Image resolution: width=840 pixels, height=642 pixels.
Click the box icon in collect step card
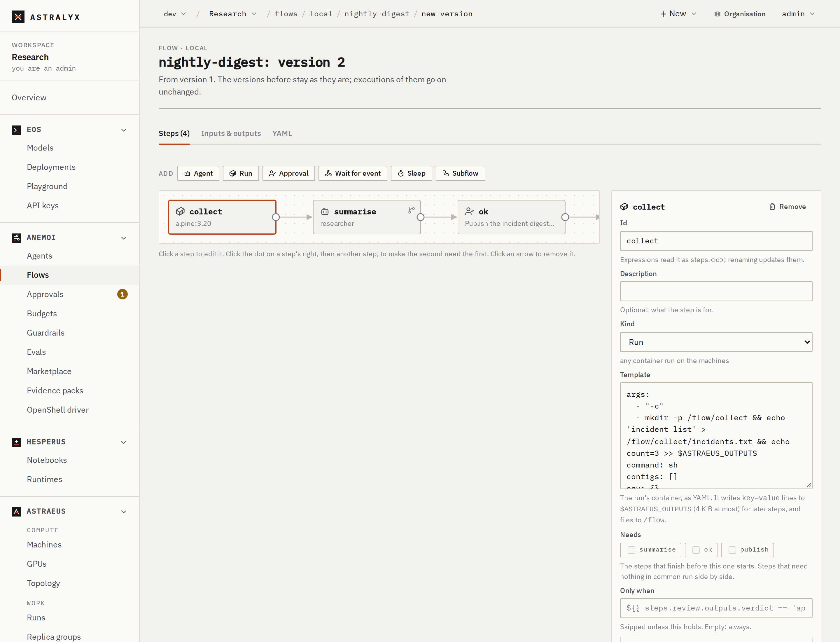pos(180,211)
